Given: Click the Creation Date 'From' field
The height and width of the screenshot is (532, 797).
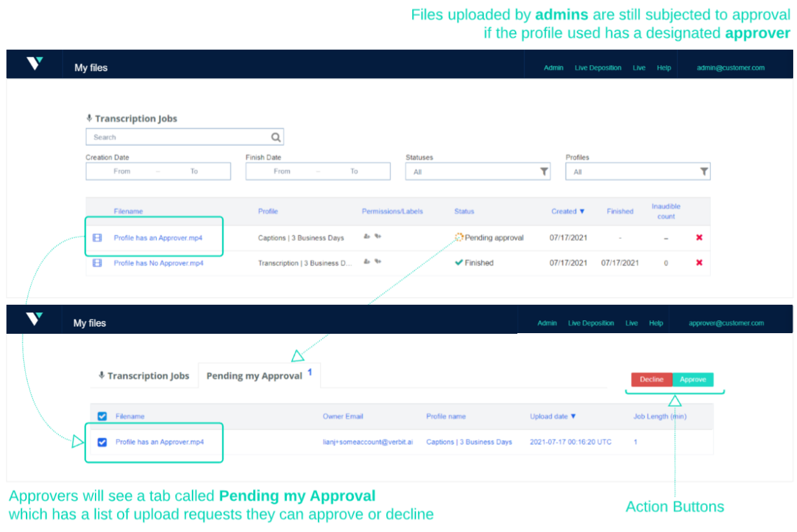Looking at the screenshot, I should point(122,171).
